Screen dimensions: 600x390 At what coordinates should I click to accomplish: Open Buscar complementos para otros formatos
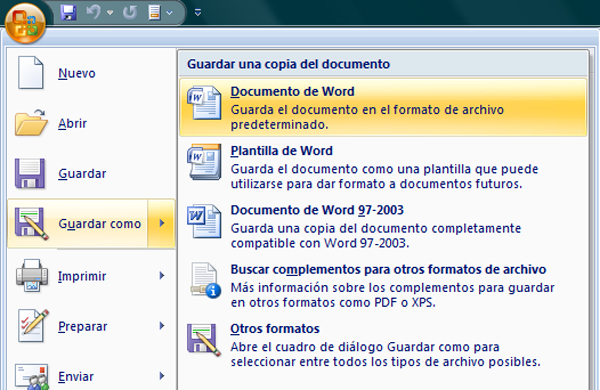(383, 286)
